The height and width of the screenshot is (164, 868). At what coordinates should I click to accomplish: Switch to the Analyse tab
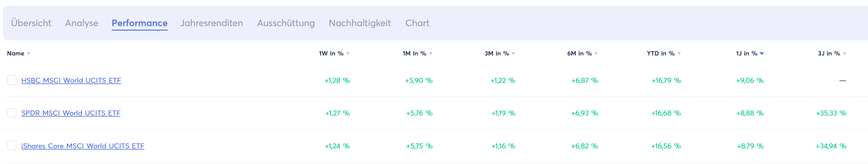tap(82, 23)
